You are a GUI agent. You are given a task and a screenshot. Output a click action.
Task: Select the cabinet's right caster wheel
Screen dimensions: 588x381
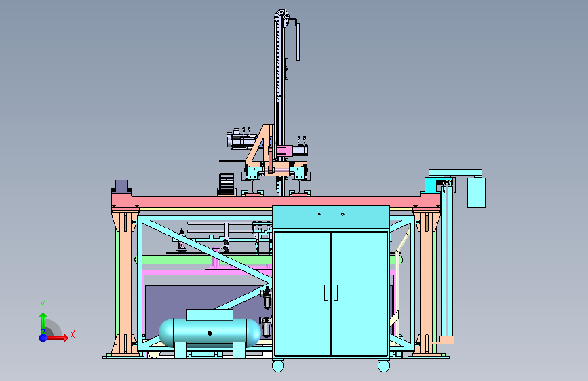[384, 365]
